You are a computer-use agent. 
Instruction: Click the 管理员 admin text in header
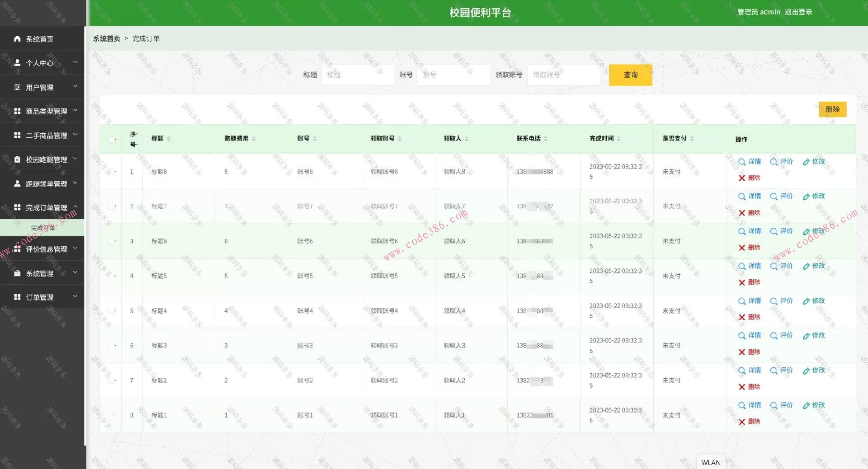coord(759,12)
